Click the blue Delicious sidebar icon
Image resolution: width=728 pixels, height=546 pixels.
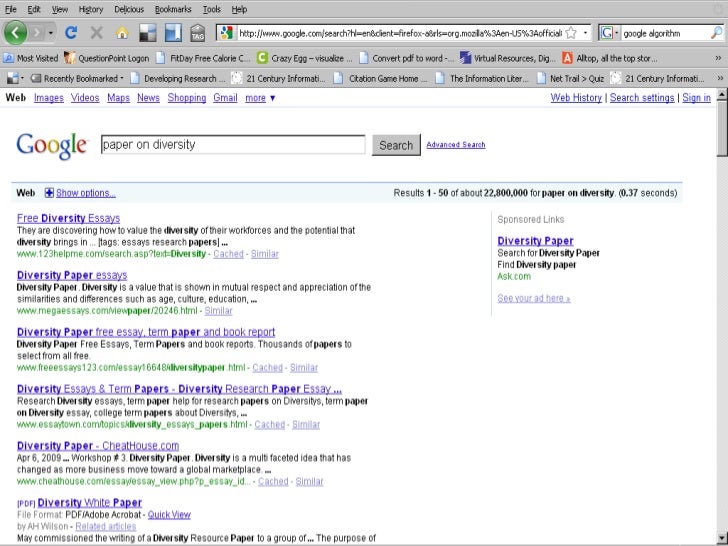[173, 32]
